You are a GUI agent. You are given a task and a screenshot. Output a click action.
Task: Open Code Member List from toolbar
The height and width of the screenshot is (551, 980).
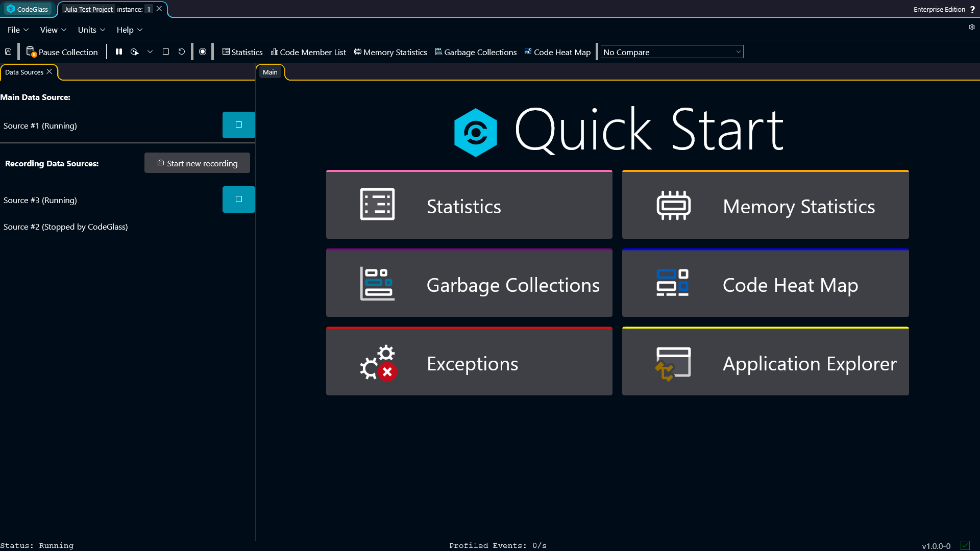(308, 52)
